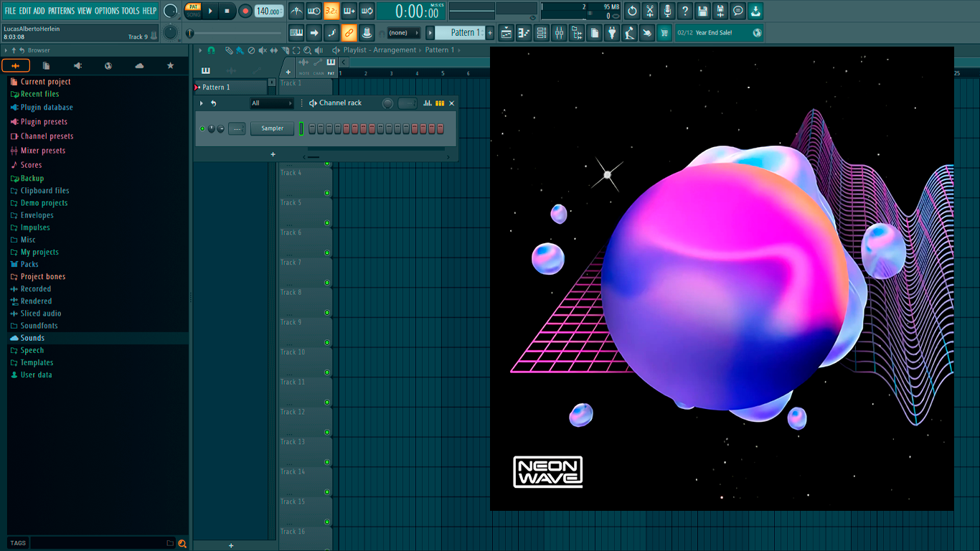980x551 pixels.
Task: Mute Track 5 with its green dot
Action: click(x=327, y=223)
